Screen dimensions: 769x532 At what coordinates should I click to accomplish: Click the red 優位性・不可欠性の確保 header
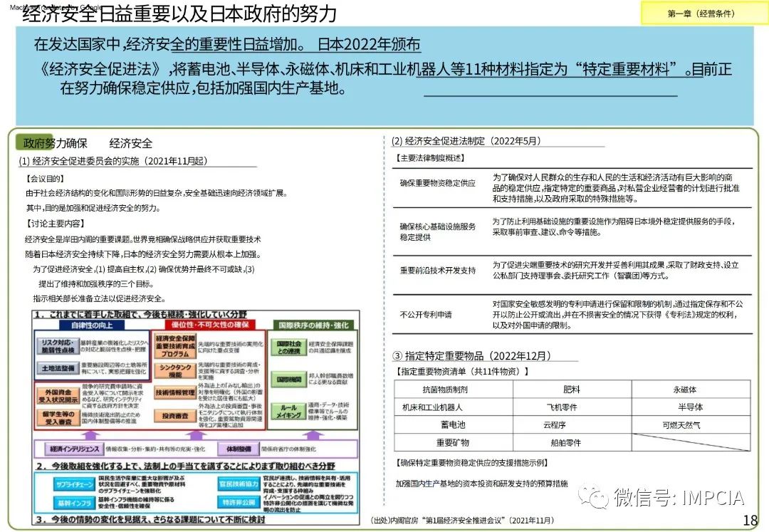pyautogui.click(x=205, y=325)
